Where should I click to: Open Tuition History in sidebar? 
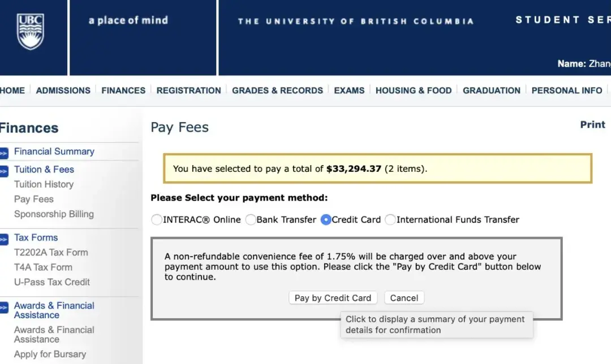coord(44,184)
